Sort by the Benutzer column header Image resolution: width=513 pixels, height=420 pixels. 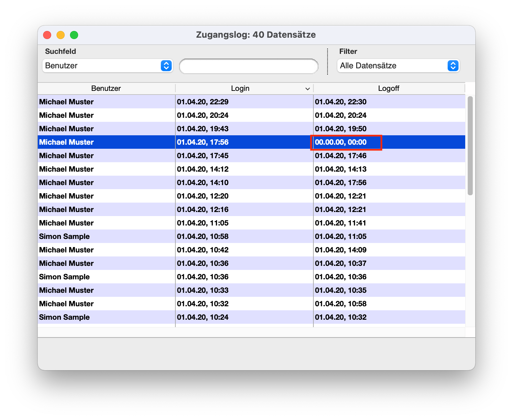[x=106, y=89]
